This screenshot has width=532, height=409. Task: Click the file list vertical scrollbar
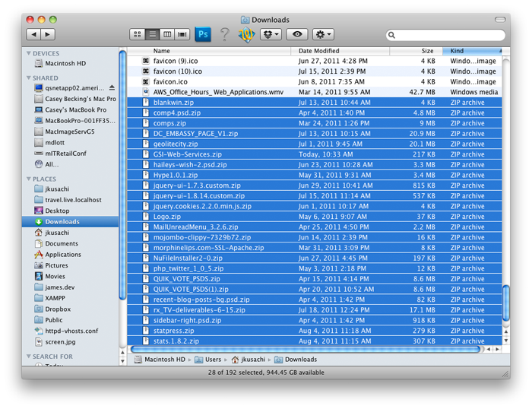(x=506, y=303)
